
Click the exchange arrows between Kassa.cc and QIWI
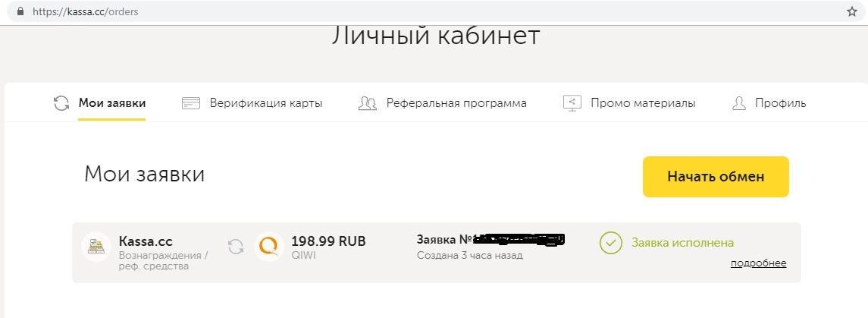coord(236,247)
